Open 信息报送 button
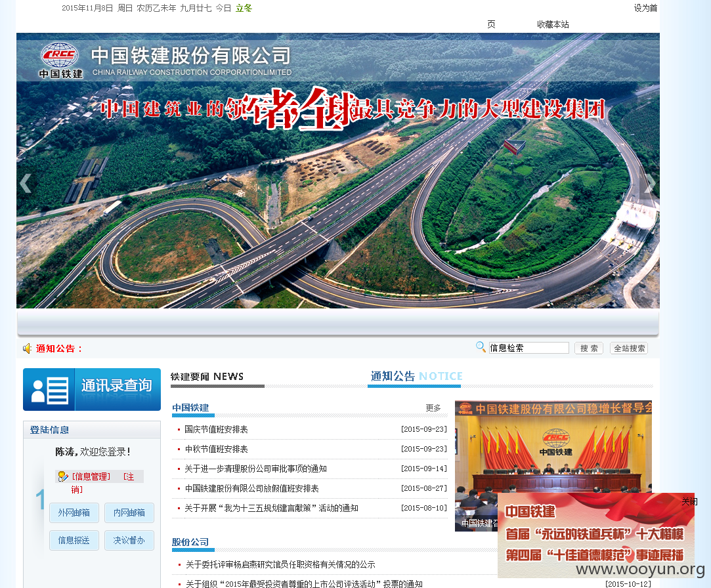Screen dimensions: 711x588 tap(74, 540)
